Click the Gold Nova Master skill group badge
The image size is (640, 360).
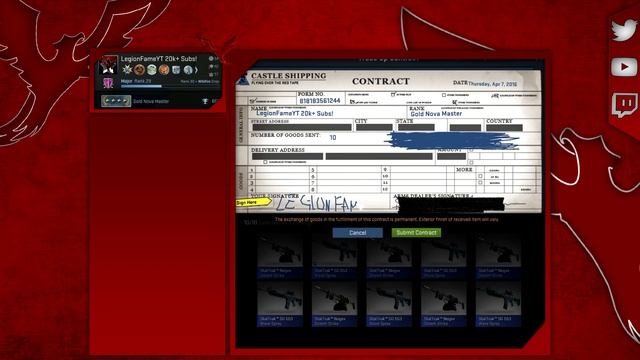116,101
